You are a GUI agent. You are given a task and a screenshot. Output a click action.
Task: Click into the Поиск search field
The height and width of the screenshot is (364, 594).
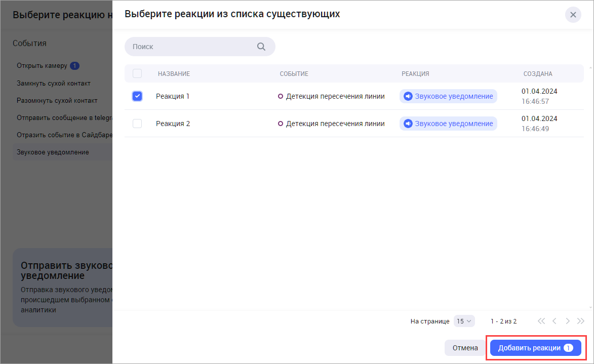(192, 47)
